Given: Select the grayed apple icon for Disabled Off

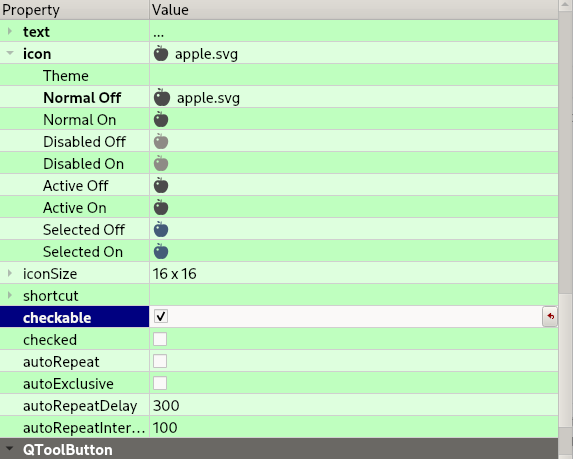Looking at the screenshot, I should coord(161,141).
